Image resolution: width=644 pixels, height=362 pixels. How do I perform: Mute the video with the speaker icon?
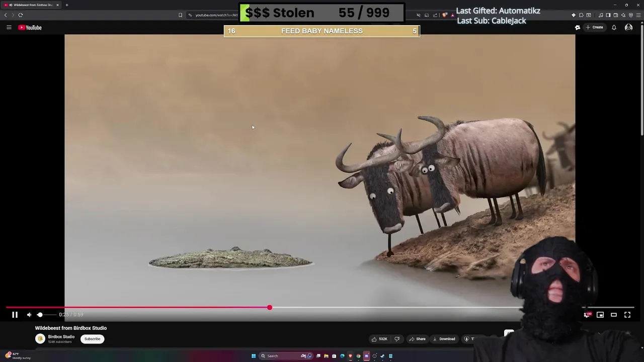[x=29, y=315]
